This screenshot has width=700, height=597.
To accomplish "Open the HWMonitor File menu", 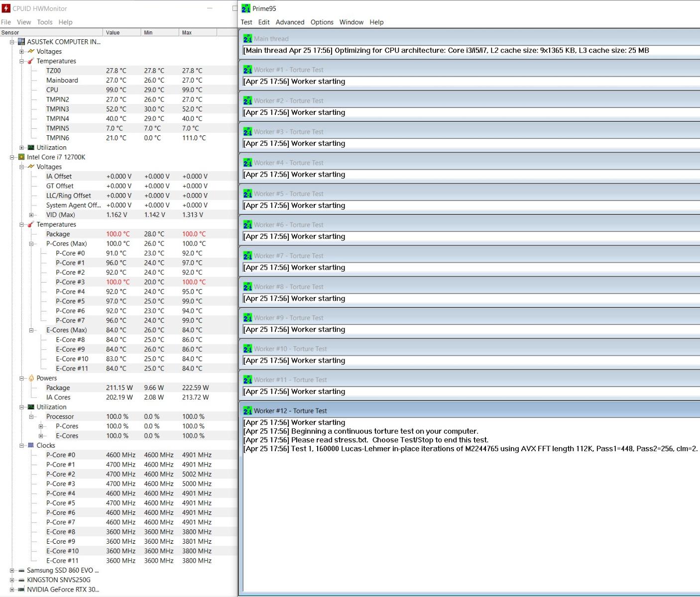I will (x=6, y=22).
